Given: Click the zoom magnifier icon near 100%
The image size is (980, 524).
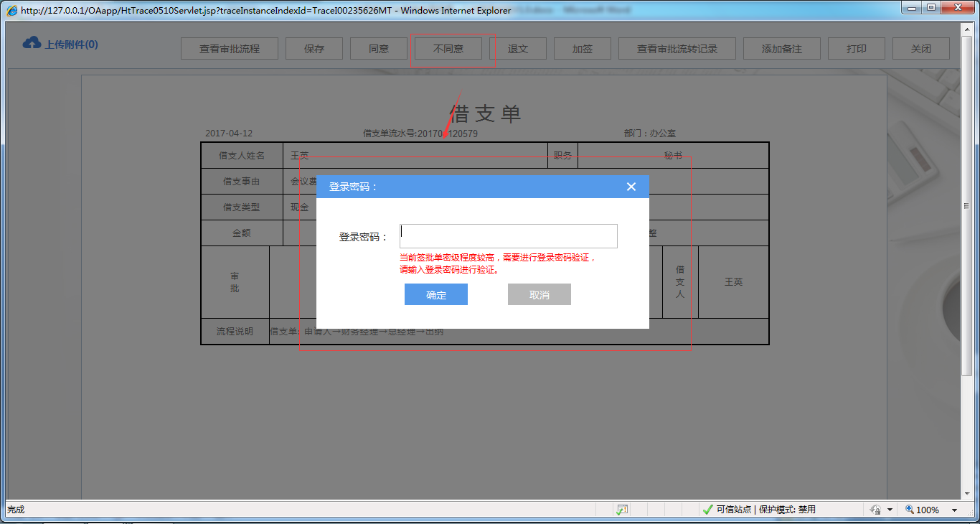Looking at the screenshot, I should [910, 509].
